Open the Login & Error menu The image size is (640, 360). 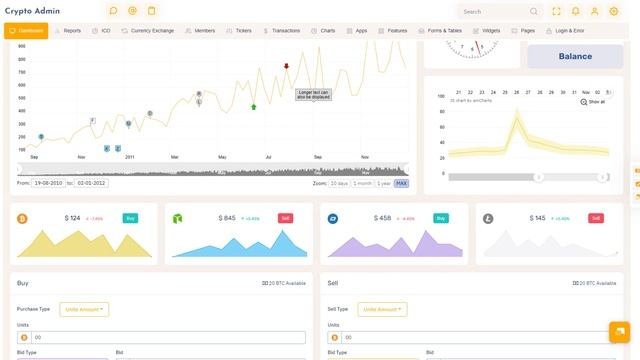click(x=565, y=31)
